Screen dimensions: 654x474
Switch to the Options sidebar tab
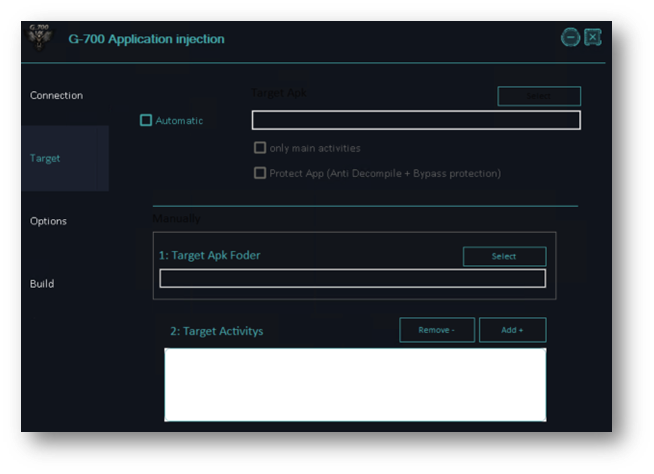(x=48, y=221)
